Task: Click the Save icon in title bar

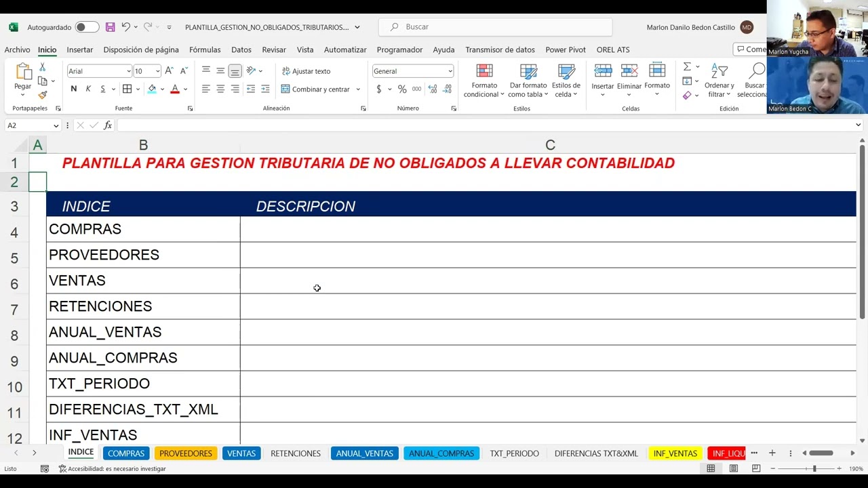Action: point(110,27)
